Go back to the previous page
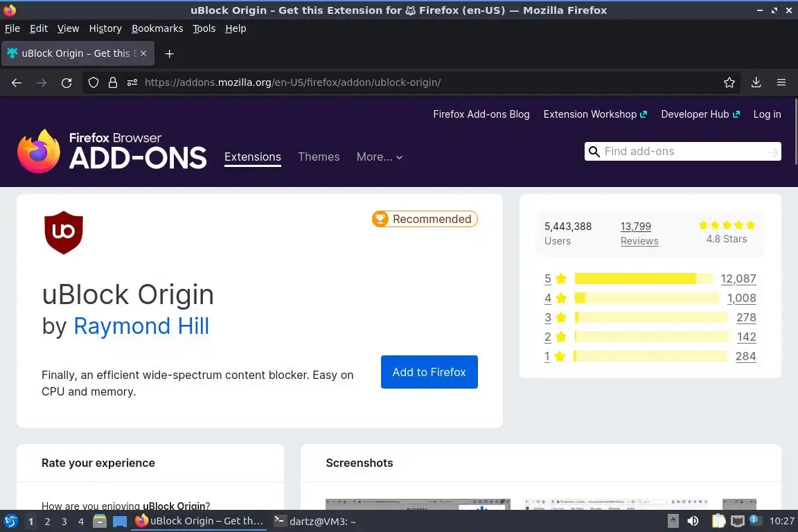The width and height of the screenshot is (798, 532). [17, 82]
